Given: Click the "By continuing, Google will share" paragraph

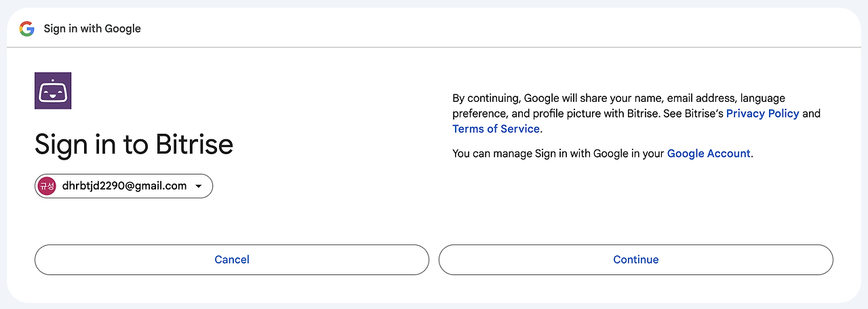Looking at the screenshot, I should [637, 113].
